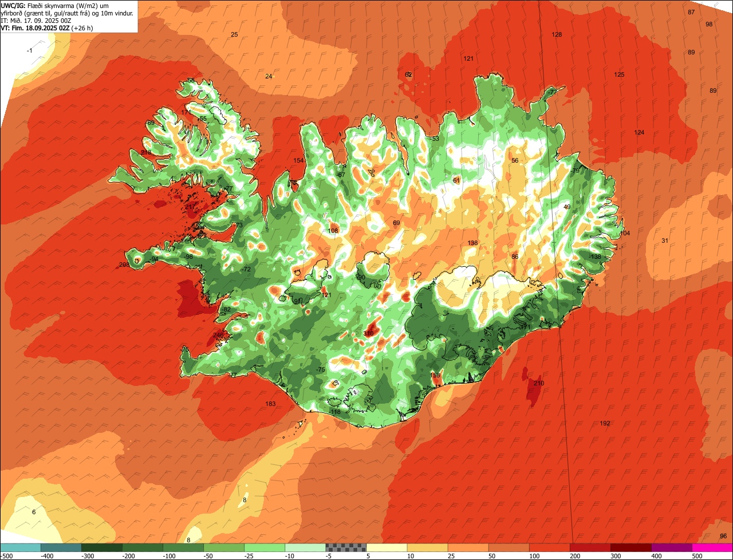This screenshot has height=560, width=733.
Task: Select the pale yellow legend swatch labeled 5
Action: [387, 547]
